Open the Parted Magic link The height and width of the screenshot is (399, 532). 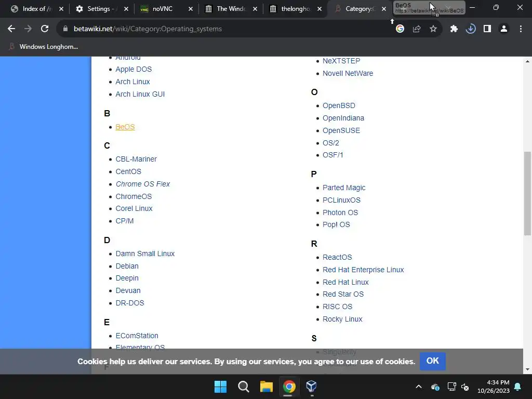tap(344, 188)
